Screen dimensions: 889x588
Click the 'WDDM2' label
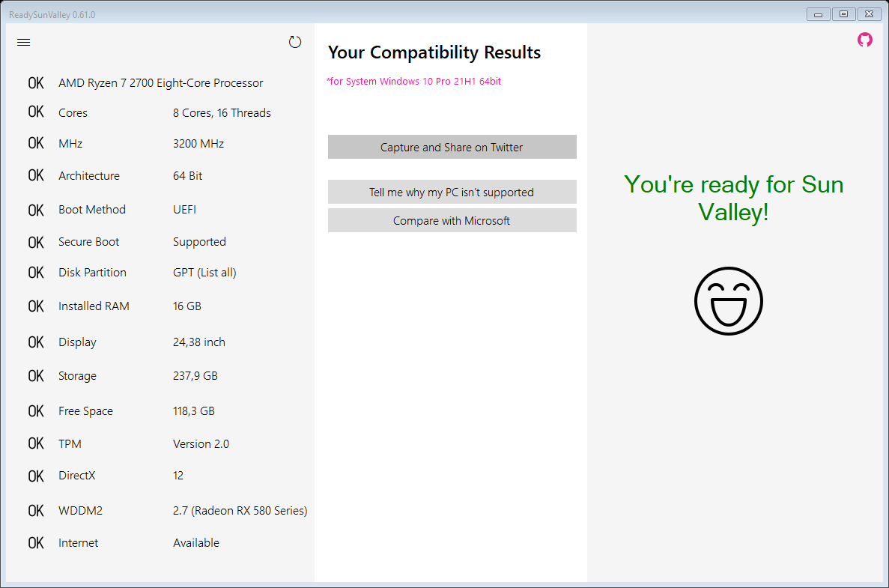tap(80, 511)
